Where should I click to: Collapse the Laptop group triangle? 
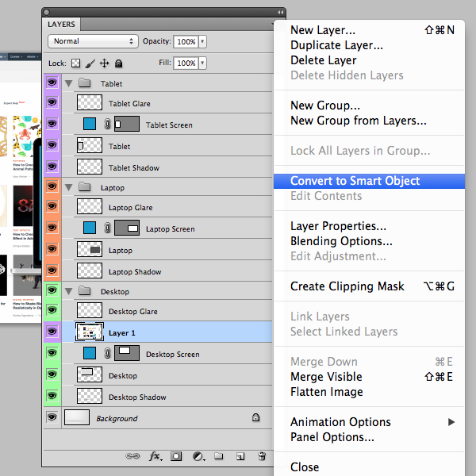[x=68, y=187]
